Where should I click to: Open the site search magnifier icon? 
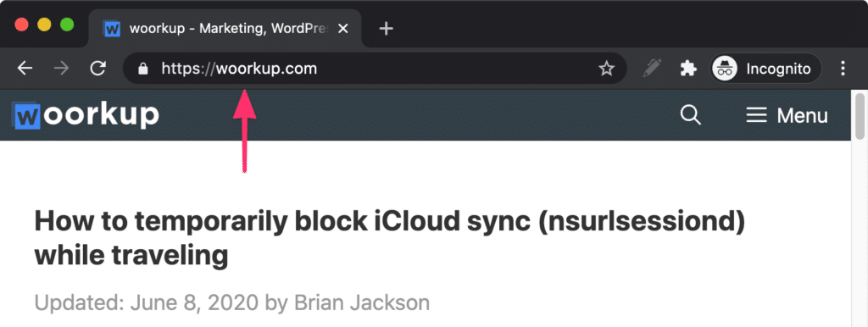click(690, 116)
